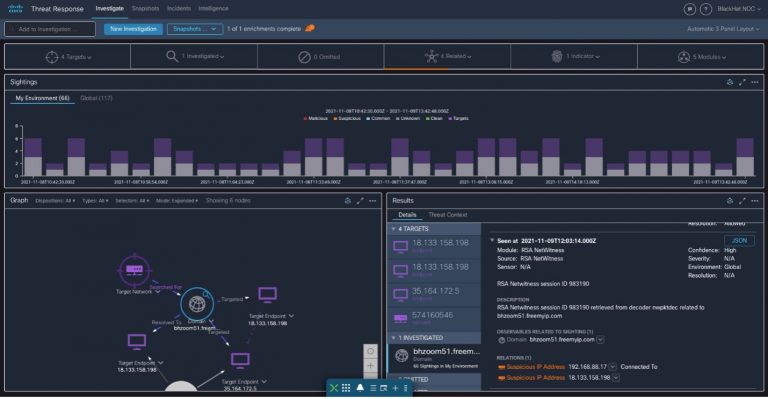Click the orange enrichment status icon

pyautogui.click(x=310, y=28)
